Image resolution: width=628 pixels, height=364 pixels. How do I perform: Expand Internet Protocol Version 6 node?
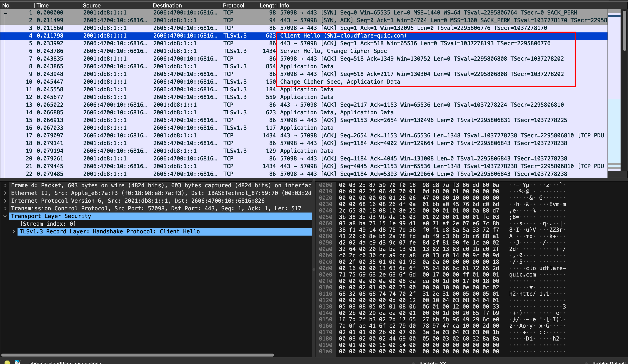coord(5,201)
